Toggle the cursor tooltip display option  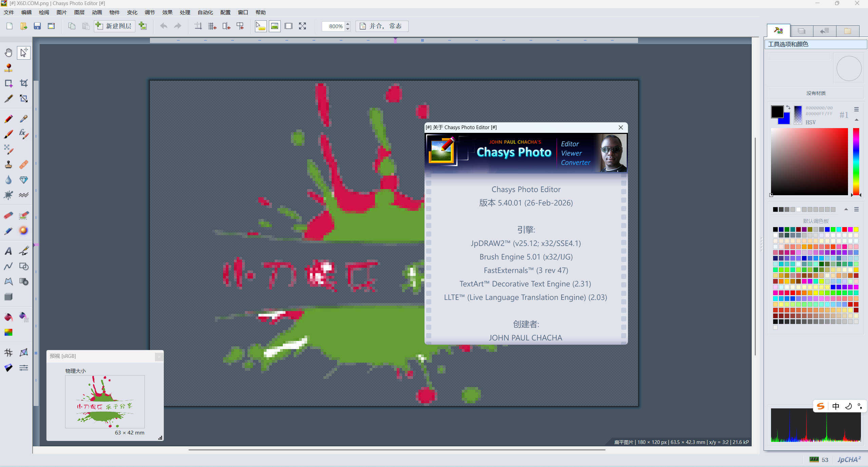(261, 26)
